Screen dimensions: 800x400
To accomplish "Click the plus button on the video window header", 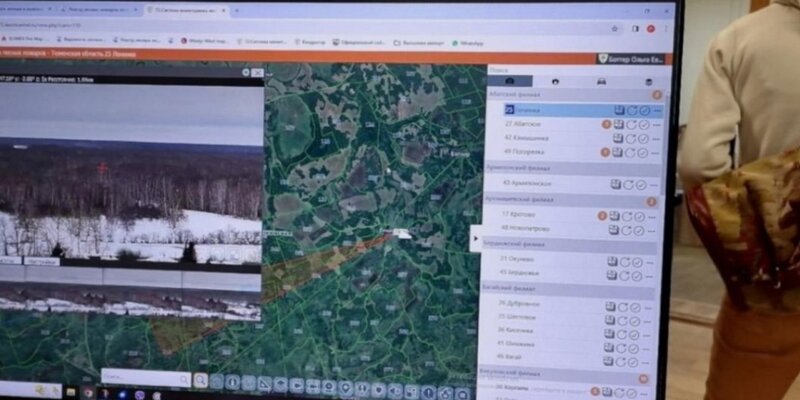I will click(246, 72).
